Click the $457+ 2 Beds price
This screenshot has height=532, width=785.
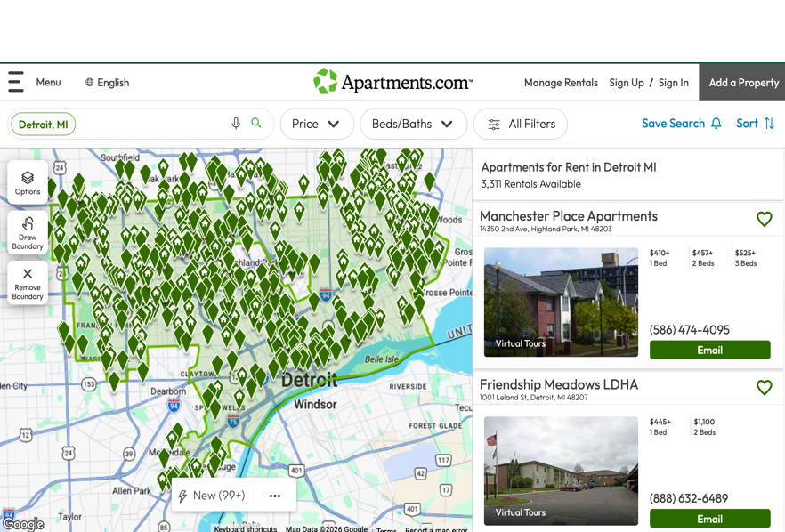(703, 258)
